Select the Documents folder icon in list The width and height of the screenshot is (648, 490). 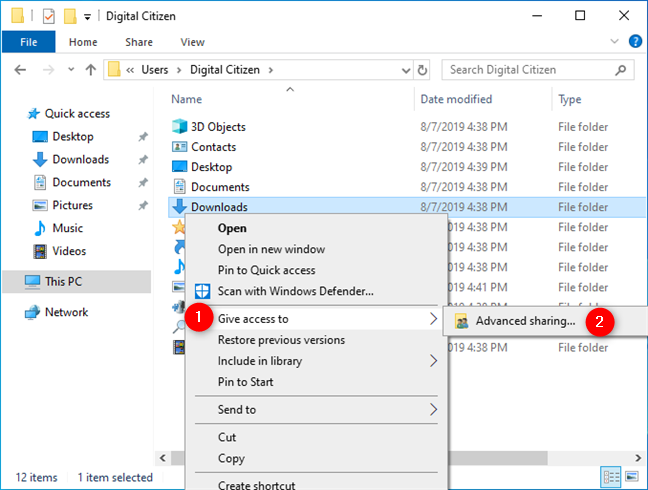click(x=179, y=187)
